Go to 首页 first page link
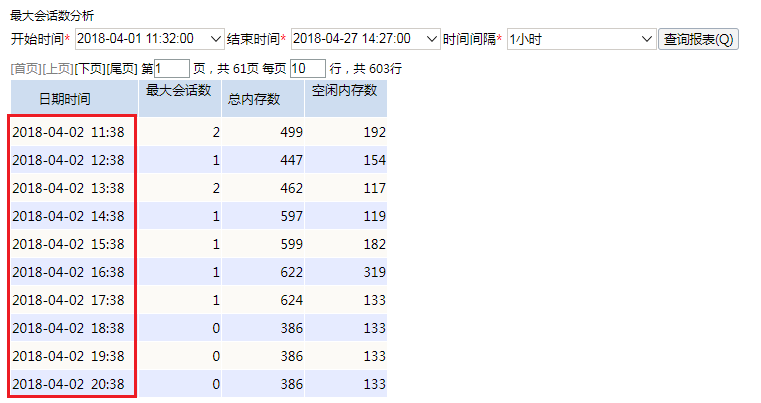The height and width of the screenshot is (403, 761). pyautogui.click(x=26, y=68)
